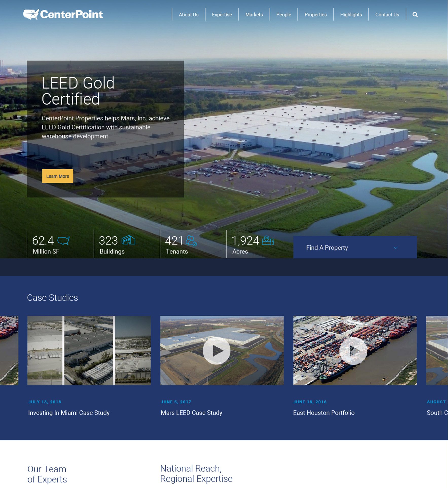Open Investing In Miami Case Study thumbnail
The width and height of the screenshot is (448, 488).
(89, 350)
